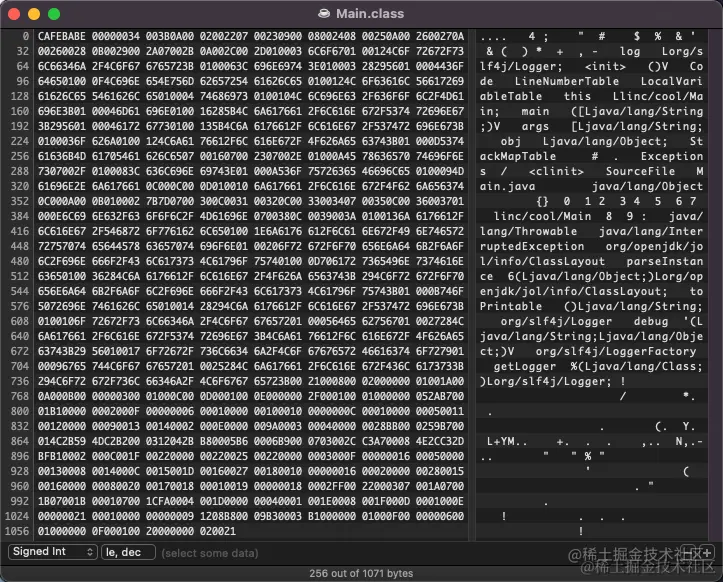
Task: Click the '256 out of 1071 bytes' status text
Action: pos(361,573)
